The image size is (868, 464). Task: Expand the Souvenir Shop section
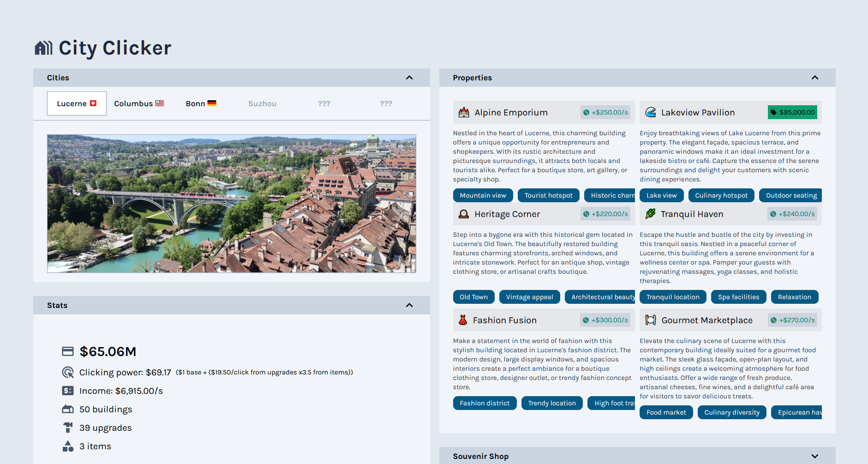coord(815,456)
